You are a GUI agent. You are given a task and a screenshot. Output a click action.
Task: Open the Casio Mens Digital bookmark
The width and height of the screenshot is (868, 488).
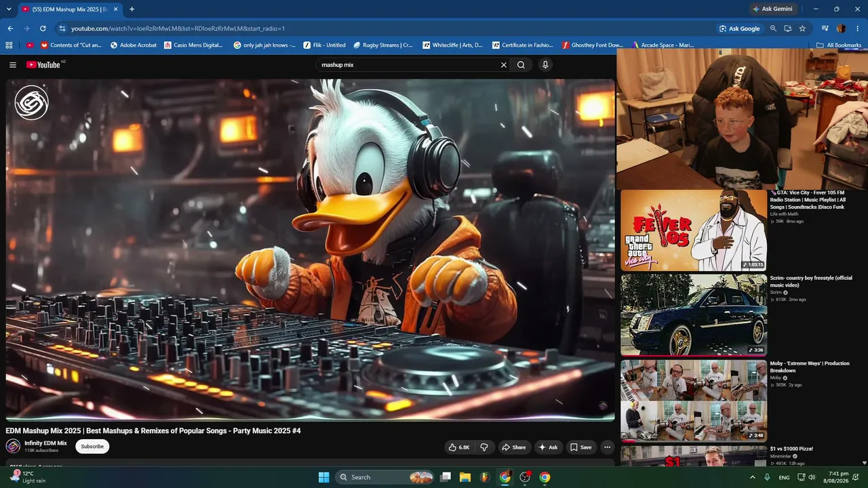coord(193,45)
